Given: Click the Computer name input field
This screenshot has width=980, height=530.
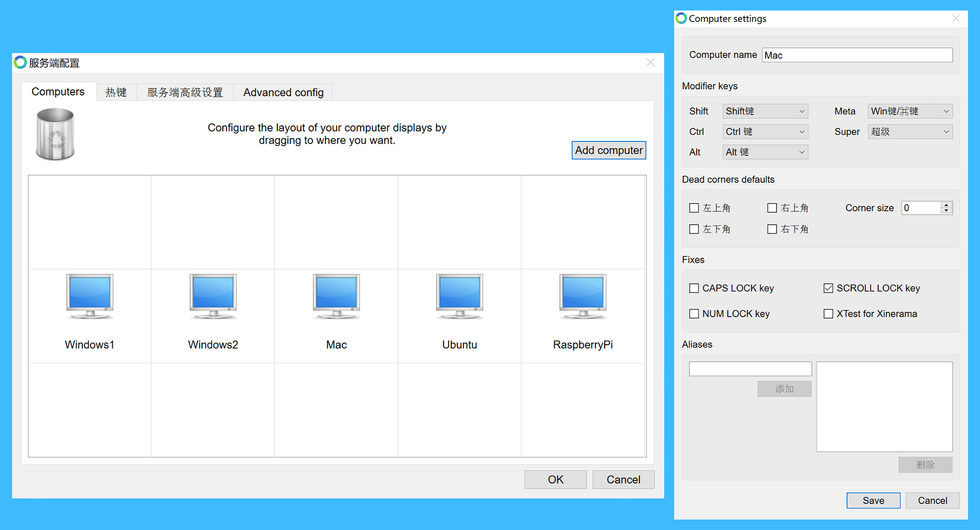Looking at the screenshot, I should tap(857, 55).
